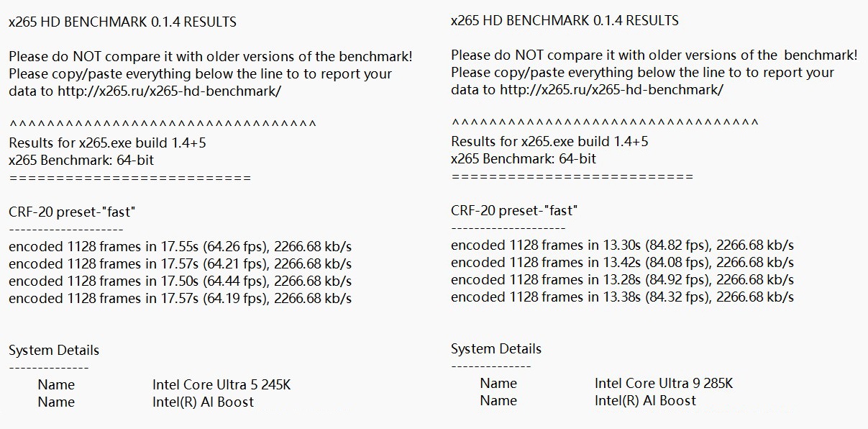
Task: Click the x265.ru benchmark URL in right panel
Action: pyautogui.click(x=611, y=89)
